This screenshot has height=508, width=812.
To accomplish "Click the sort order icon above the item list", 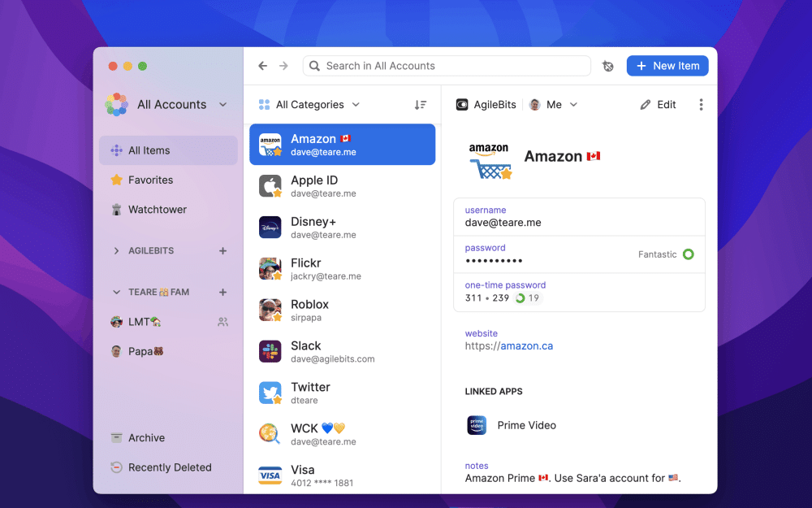I will [420, 105].
